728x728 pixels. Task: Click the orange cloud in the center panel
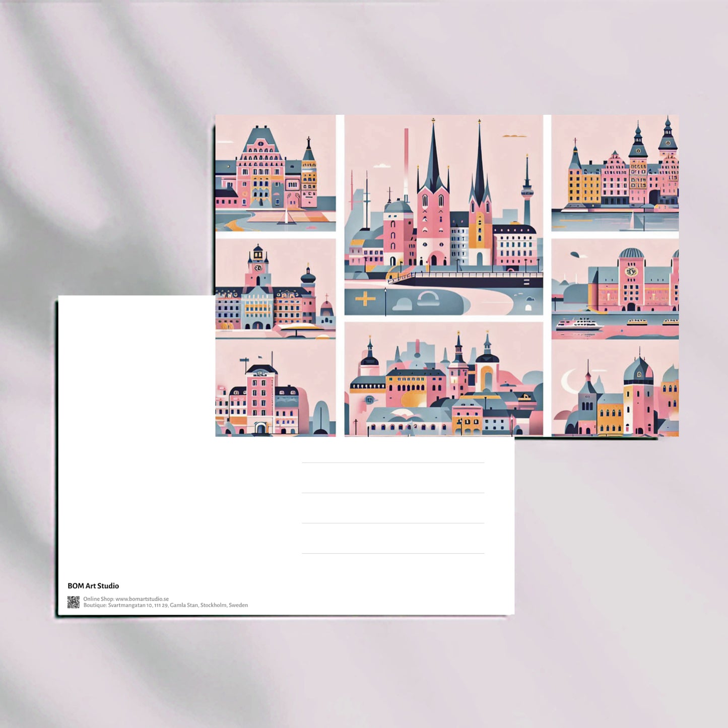(514, 136)
